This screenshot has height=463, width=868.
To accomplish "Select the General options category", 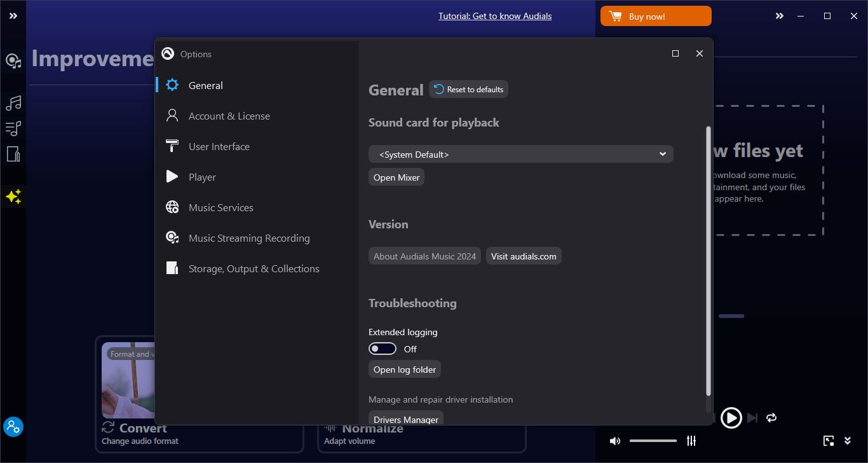I will click(257, 85).
